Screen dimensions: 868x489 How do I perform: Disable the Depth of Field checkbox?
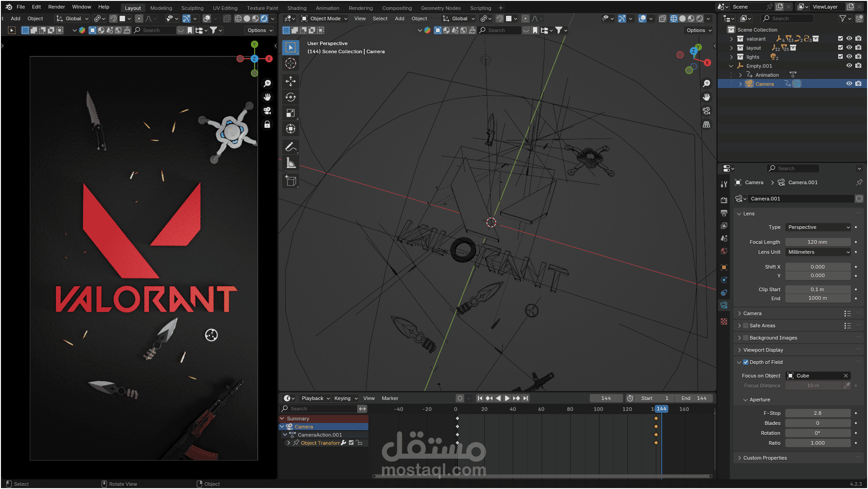pos(746,362)
